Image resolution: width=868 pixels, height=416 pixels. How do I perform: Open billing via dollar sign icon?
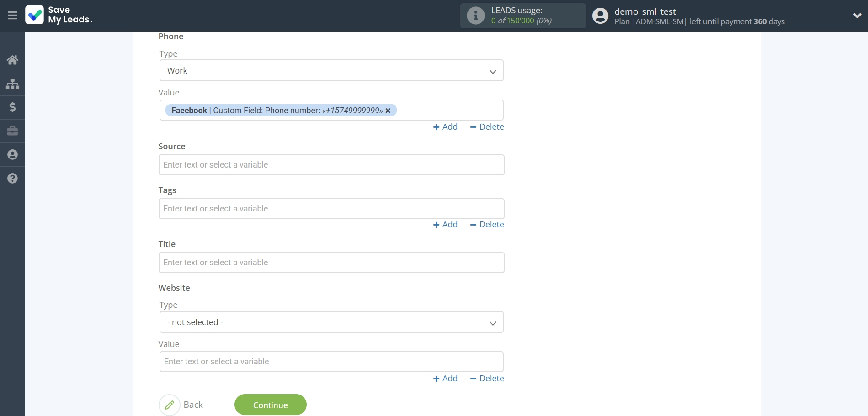12,107
